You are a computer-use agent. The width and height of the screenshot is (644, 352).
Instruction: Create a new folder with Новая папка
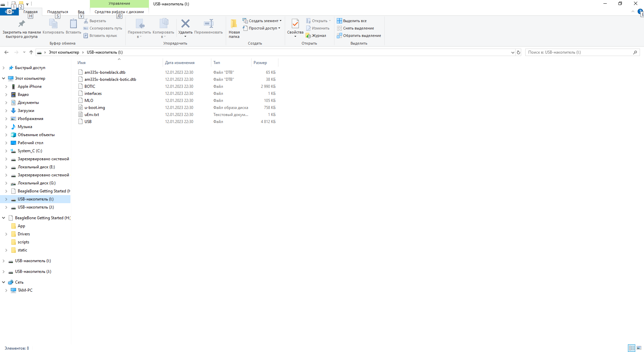point(234,28)
